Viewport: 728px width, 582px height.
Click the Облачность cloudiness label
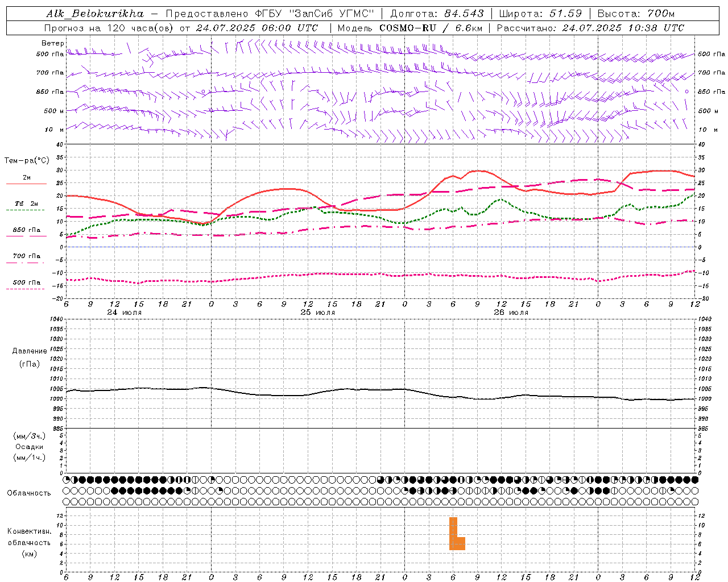29,493
